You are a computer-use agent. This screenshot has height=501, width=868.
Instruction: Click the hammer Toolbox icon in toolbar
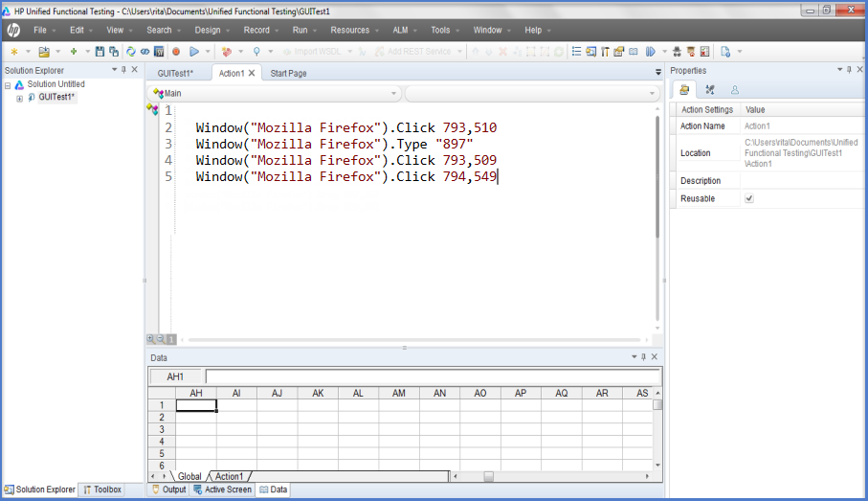pos(605,52)
